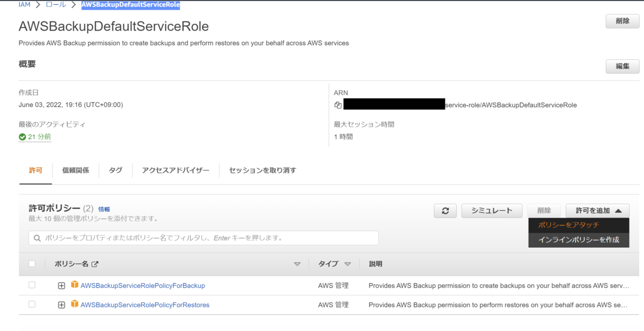Click the 編集 button in the summary
Viewport: 644px width, 331px height.
click(623, 66)
